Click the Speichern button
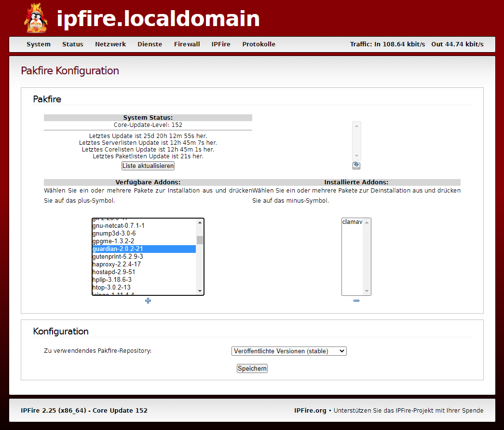 pyautogui.click(x=252, y=368)
